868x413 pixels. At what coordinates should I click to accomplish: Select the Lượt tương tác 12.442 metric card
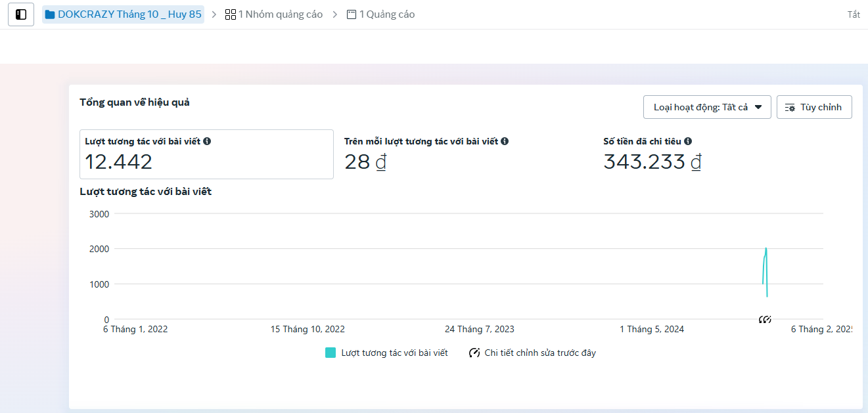206,154
